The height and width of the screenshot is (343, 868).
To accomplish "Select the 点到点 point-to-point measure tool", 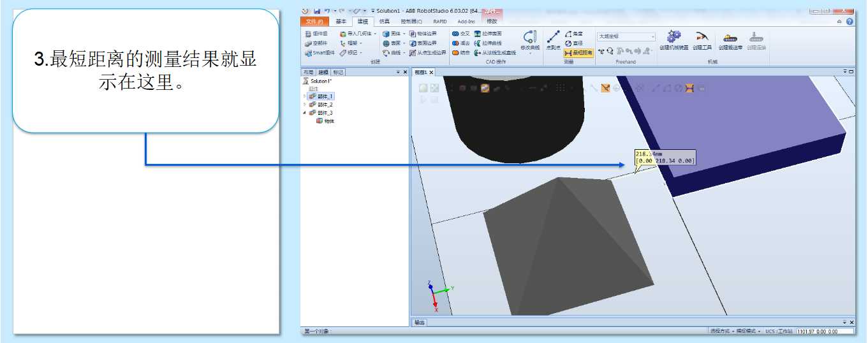I will pos(553,41).
